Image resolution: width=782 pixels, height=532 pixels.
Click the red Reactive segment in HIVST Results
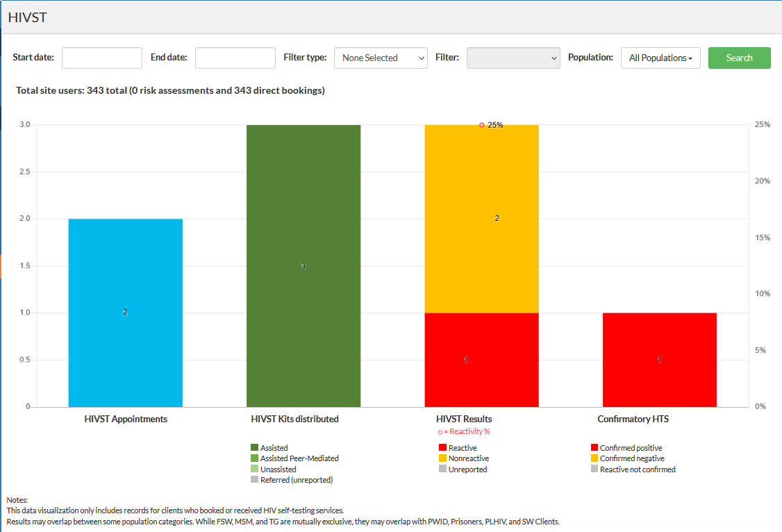481,360
